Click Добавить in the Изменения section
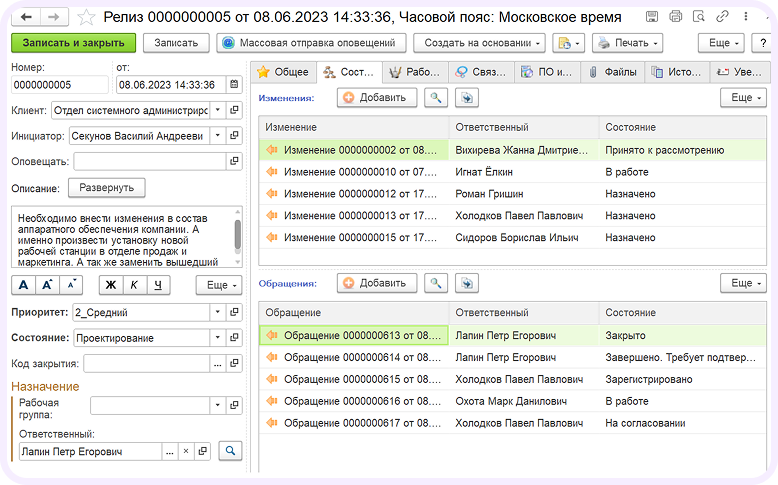Viewport: 778px width, 485px height. click(x=377, y=98)
